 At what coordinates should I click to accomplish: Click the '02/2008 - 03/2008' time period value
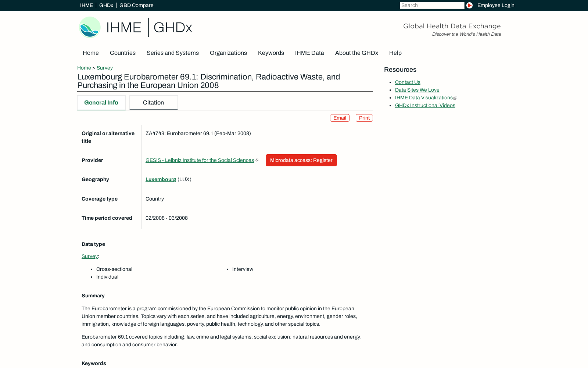(166, 218)
